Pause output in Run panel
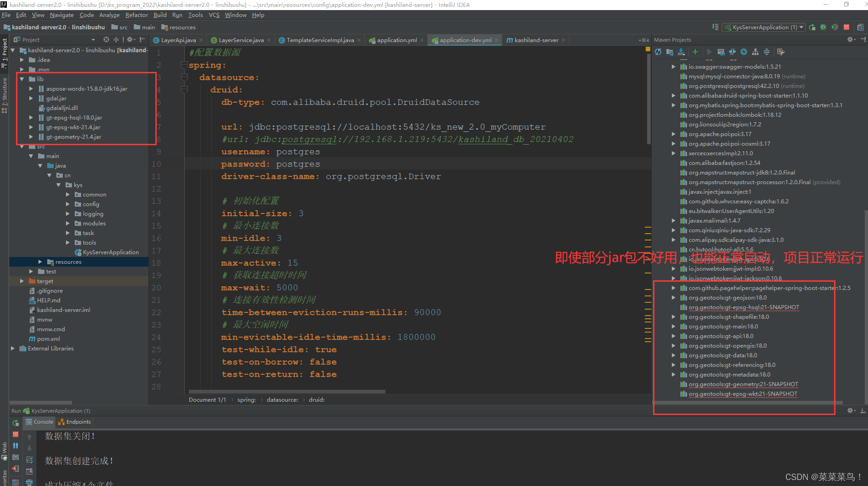This screenshot has height=486, width=868. 16,446
